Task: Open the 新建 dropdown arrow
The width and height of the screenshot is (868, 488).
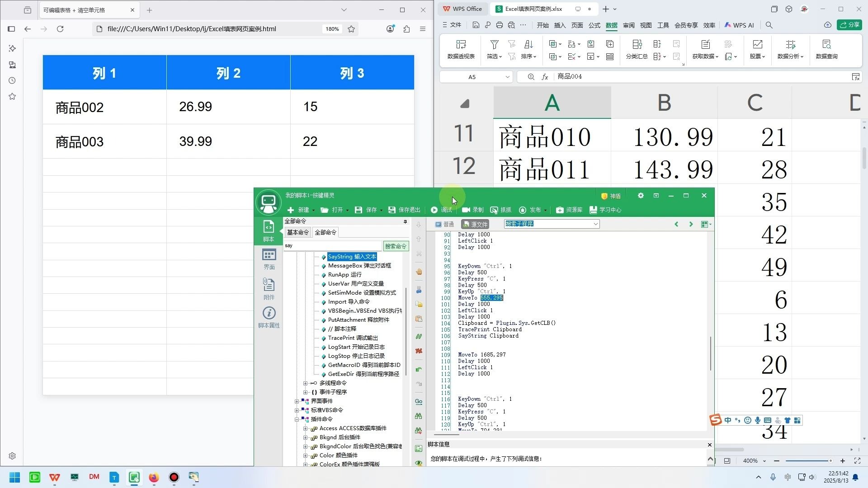Action: pyautogui.click(x=313, y=210)
